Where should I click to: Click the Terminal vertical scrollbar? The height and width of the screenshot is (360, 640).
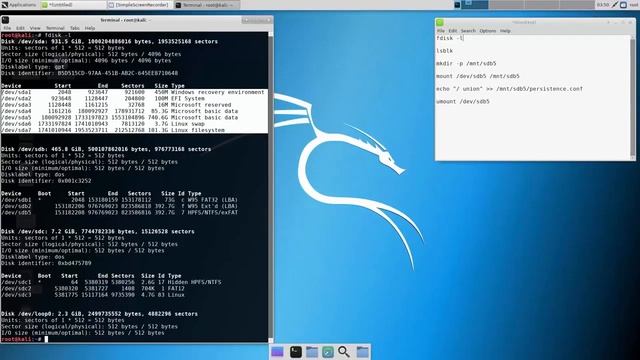tap(270, 187)
